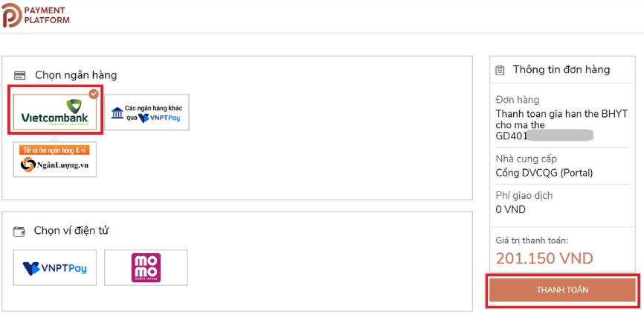Click the Thông tin đơn hàng heading
This screenshot has height=315, width=644.
561,70
